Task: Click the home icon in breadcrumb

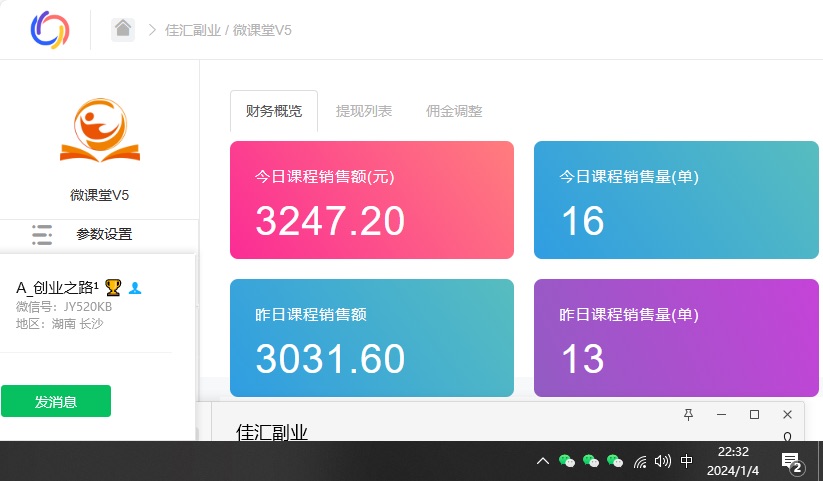Action: point(123,29)
